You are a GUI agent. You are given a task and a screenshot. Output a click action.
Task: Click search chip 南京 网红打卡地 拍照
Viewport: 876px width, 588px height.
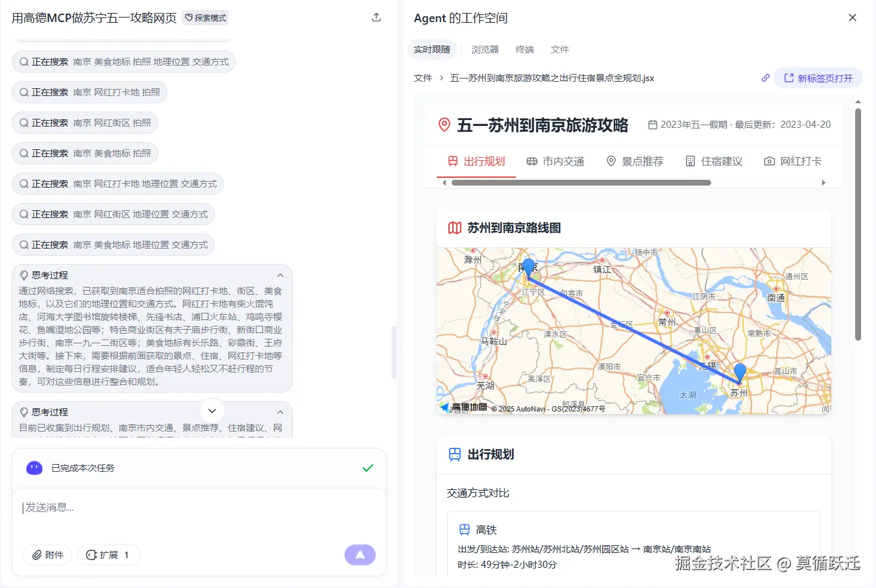[x=90, y=92]
